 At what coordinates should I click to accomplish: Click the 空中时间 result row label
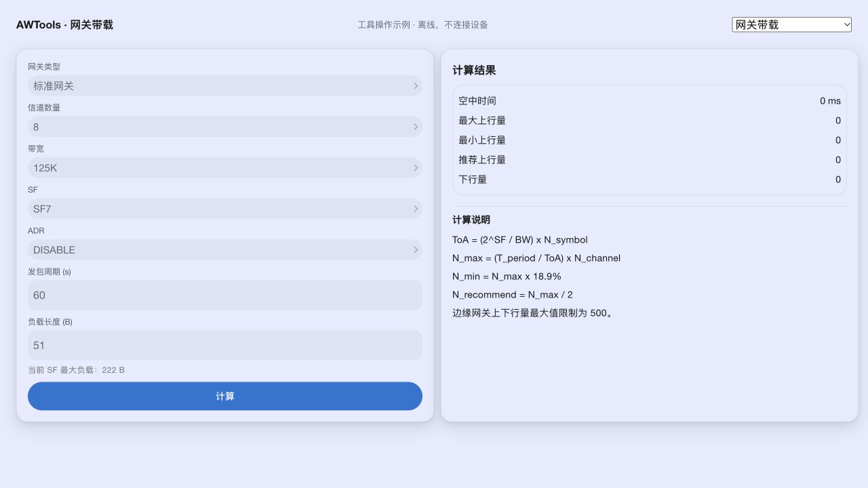477,101
